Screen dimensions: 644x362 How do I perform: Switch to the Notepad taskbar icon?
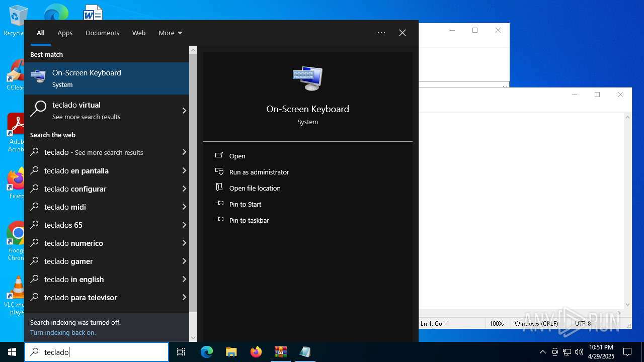click(x=305, y=352)
